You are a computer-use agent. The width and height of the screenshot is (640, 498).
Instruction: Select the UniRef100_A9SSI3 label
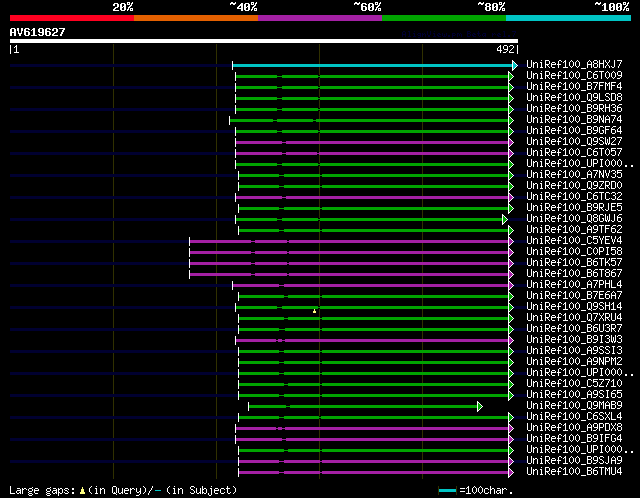[x=574, y=351]
